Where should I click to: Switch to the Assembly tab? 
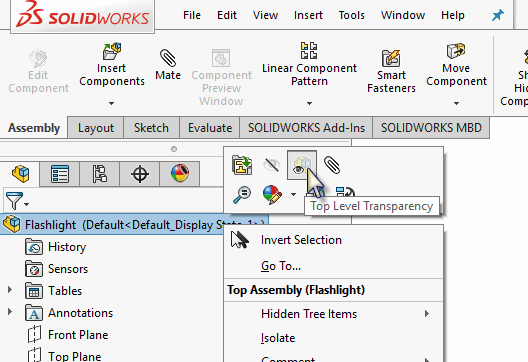[34, 128]
